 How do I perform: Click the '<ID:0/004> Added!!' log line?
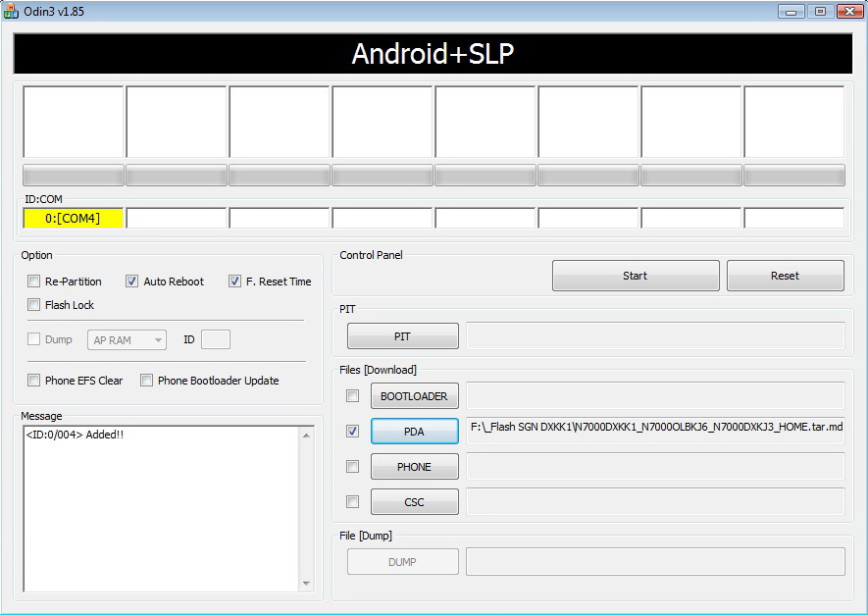click(75, 435)
